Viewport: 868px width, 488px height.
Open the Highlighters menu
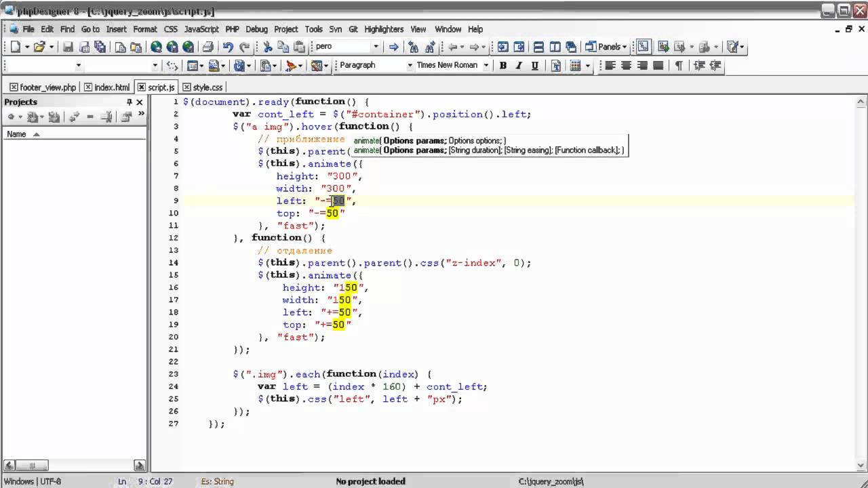(x=384, y=29)
